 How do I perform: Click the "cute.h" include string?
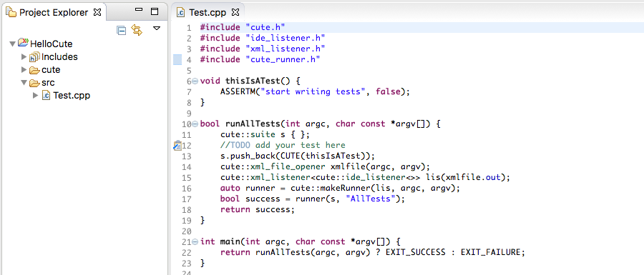point(265,27)
